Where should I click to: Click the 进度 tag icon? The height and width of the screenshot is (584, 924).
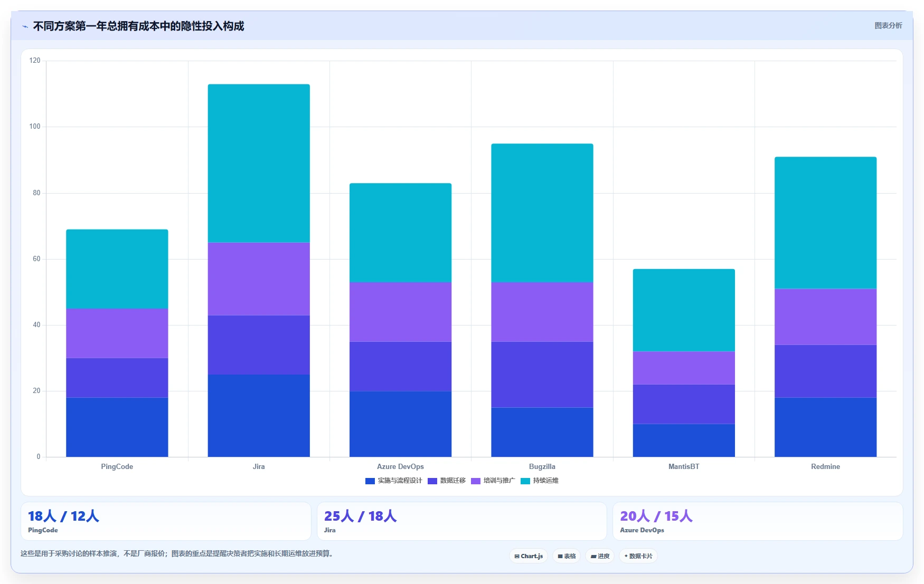pos(593,556)
